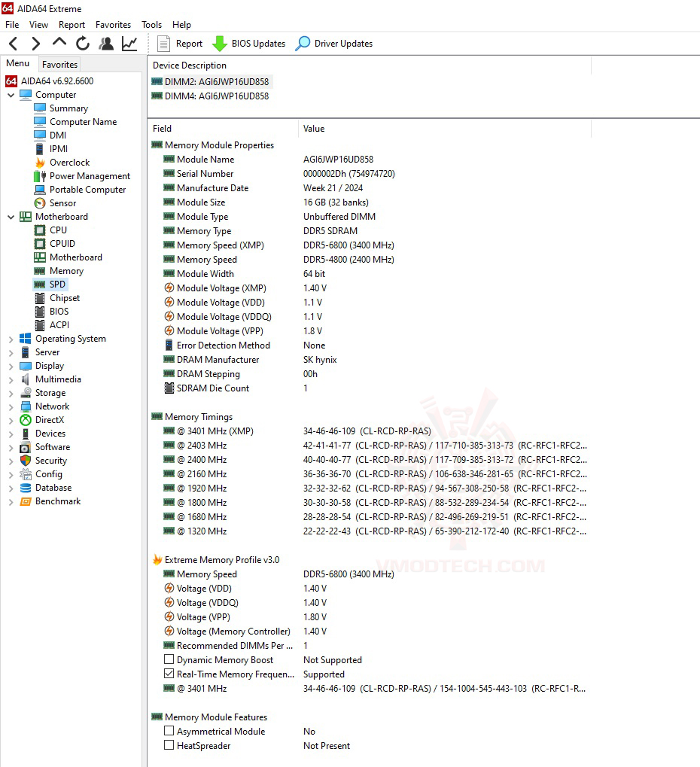Screen dimensions: 700x767
Task: Select the ACPI icon
Action: point(40,325)
